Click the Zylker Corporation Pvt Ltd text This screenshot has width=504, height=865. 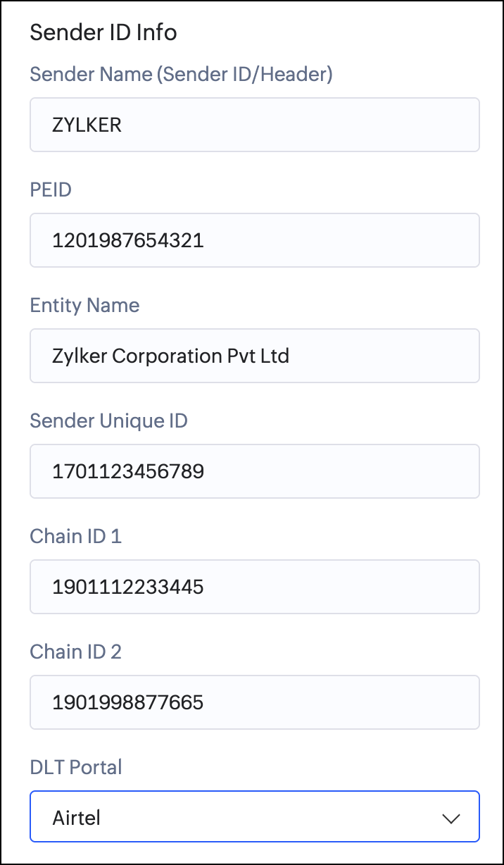coord(170,356)
